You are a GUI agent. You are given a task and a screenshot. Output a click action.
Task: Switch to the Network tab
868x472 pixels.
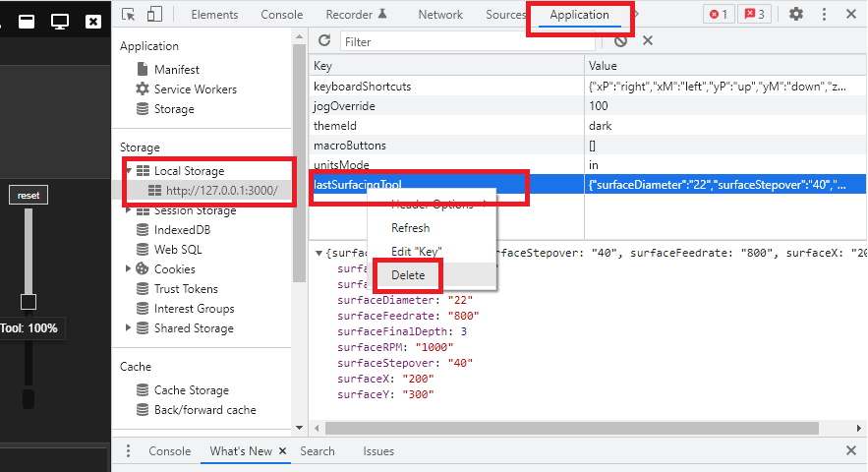point(439,15)
